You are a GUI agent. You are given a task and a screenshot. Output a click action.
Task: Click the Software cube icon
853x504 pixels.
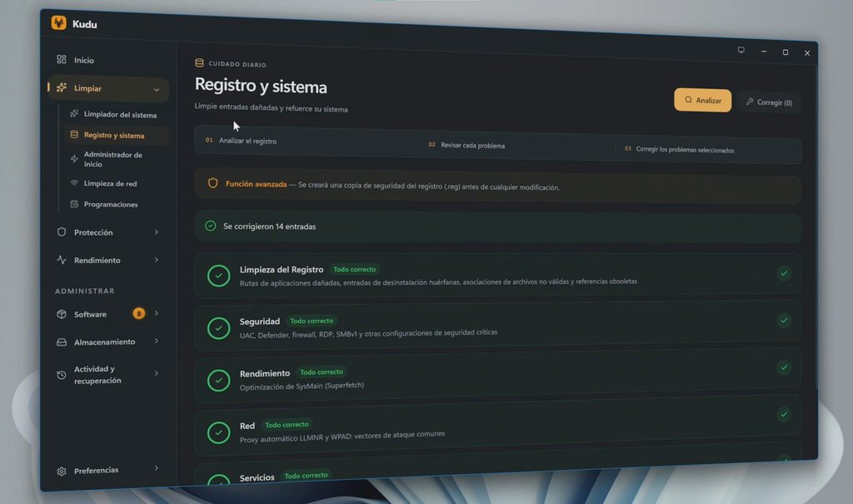(62, 314)
